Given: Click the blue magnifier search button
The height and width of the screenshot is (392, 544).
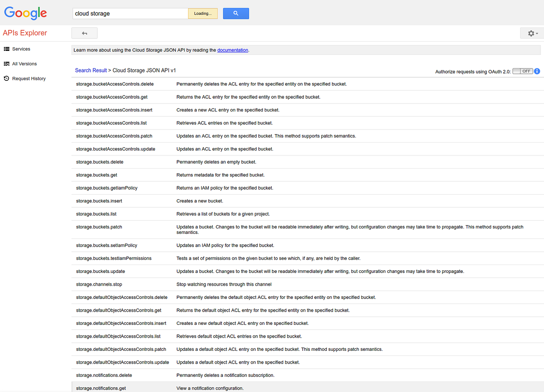Looking at the screenshot, I should tap(236, 14).
